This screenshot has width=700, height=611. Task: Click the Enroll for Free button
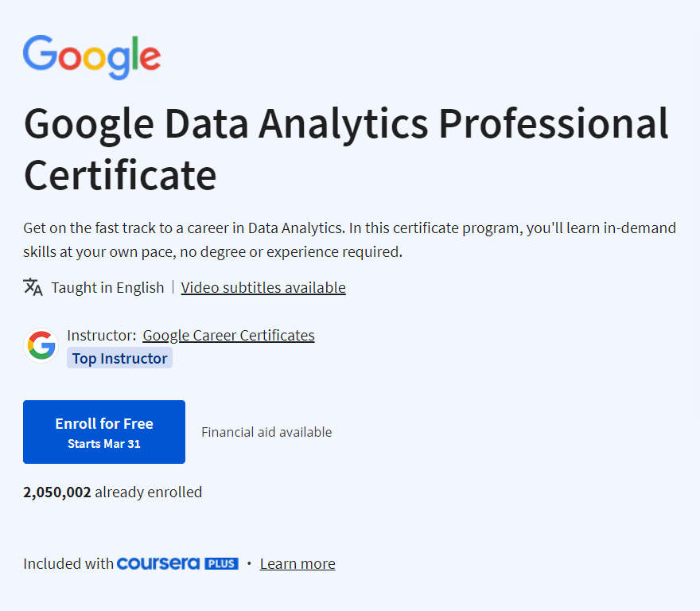pyautogui.click(x=104, y=431)
